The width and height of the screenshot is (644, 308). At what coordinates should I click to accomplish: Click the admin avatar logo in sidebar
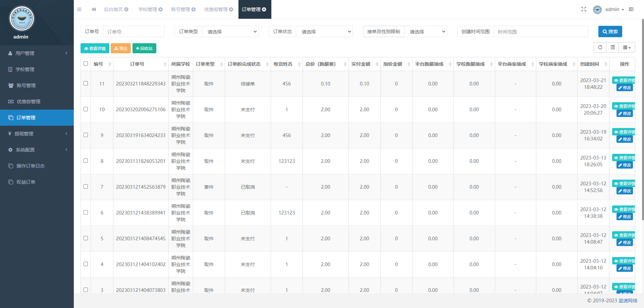pos(21,19)
